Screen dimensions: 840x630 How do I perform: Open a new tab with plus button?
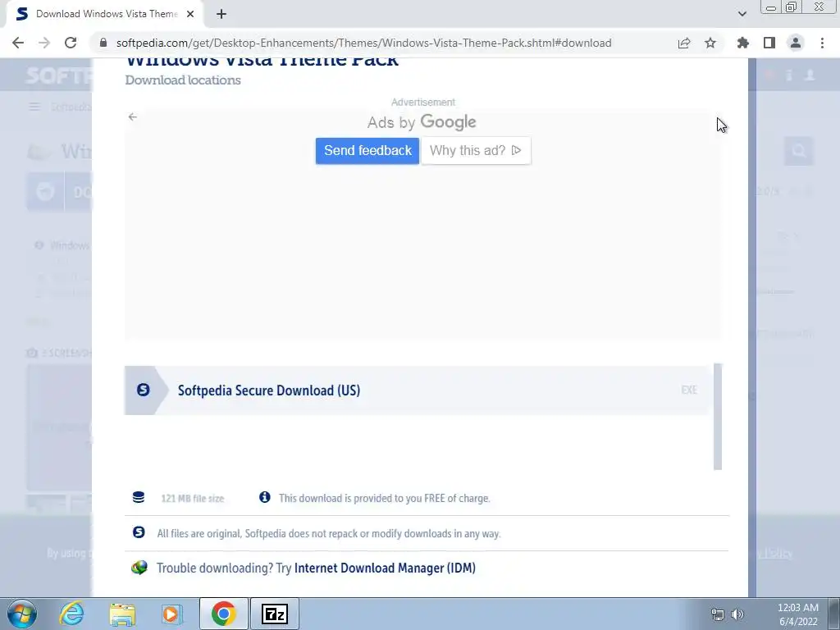pos(221,14)
